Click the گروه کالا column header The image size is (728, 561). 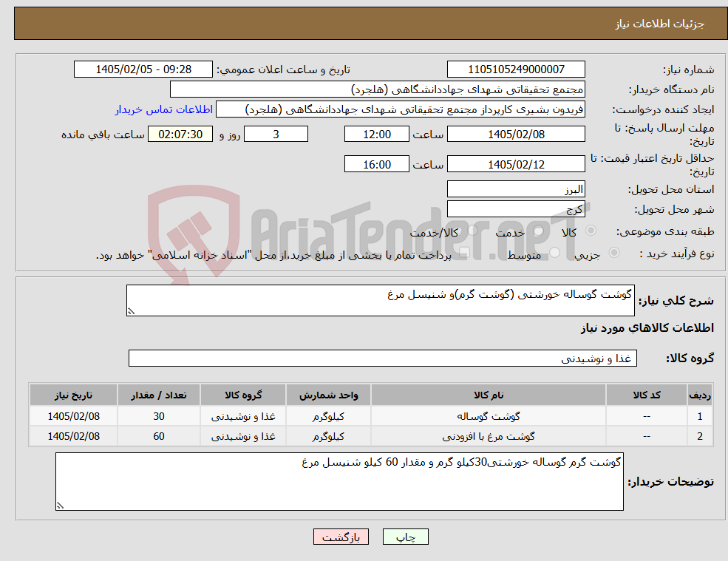point(243,395)
